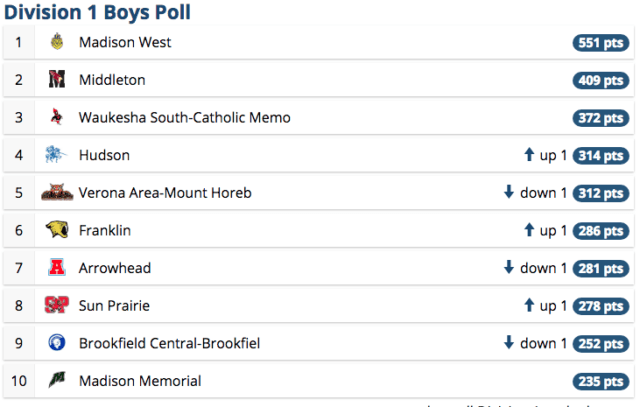640x407 pixels.
Task: Open the Verona Area-Mount Horeb wildcat logo
Action: [x=57, y=192]
